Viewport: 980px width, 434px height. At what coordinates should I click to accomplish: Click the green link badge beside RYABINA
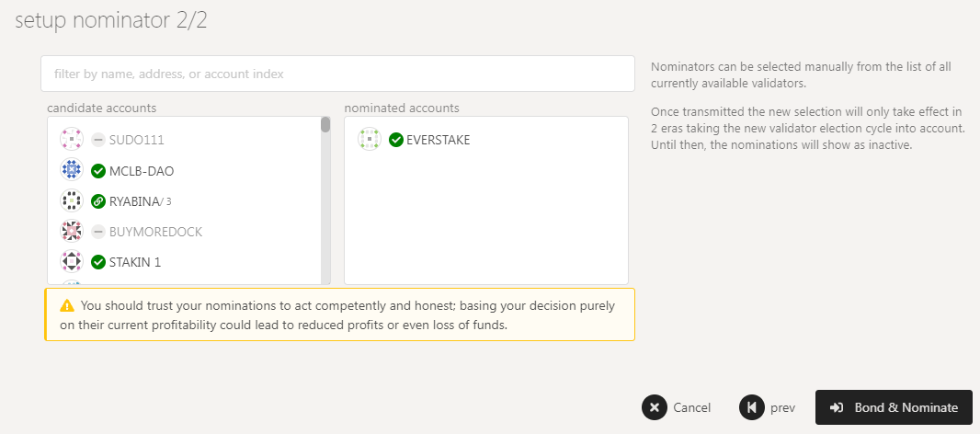(x=98, y=201)
